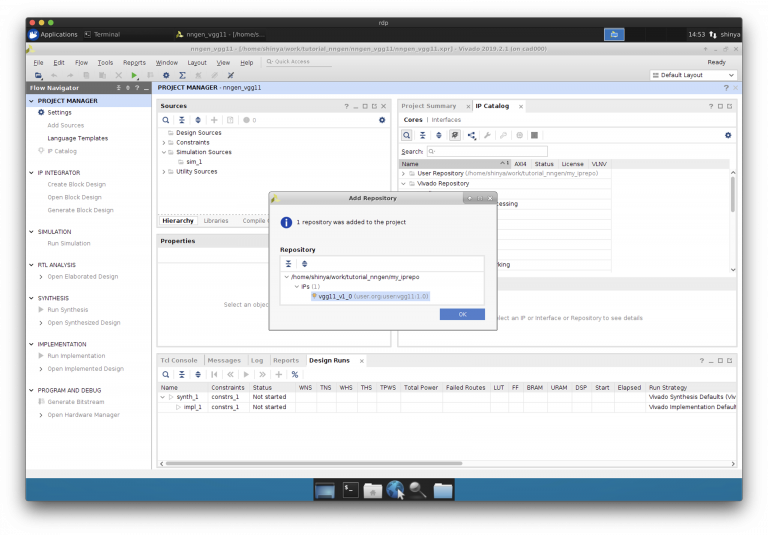
Task: Switch to the Tcl Console tab
Action: [x=180, y=360]
